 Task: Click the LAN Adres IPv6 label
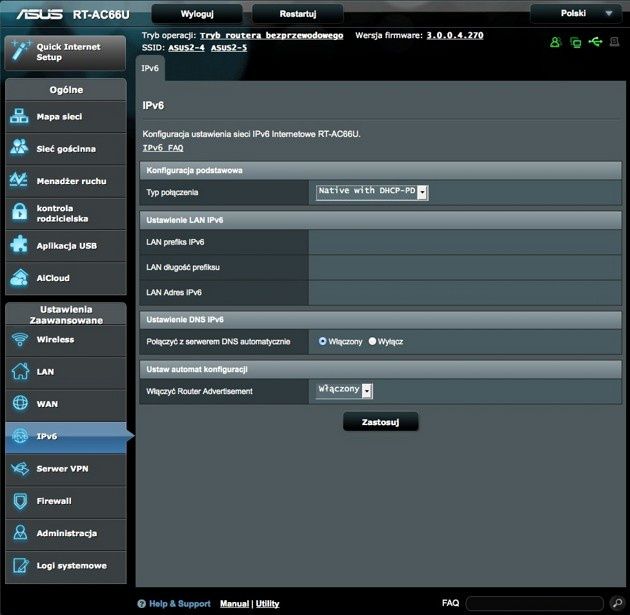click(174, 292)
